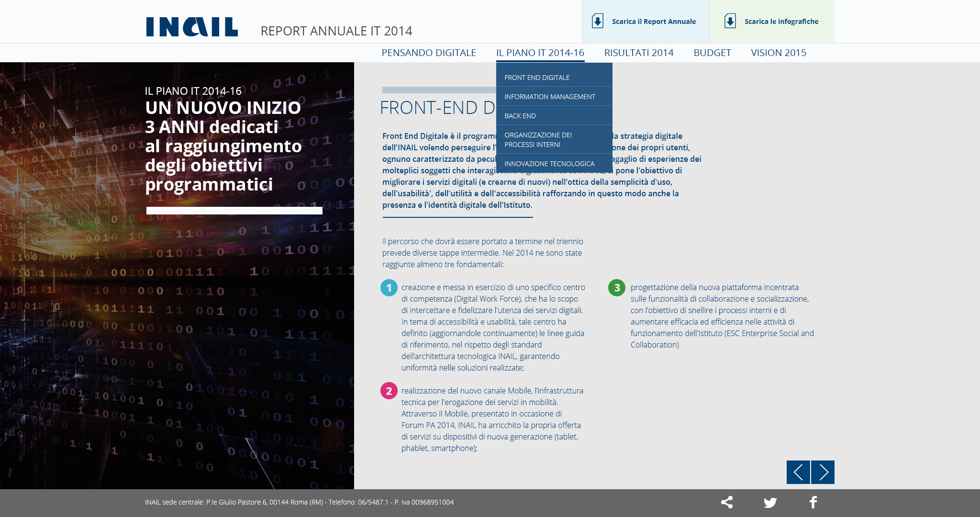Click the pink number 2 circle badge
Viewport: 980px width, 517px height.
389,391
